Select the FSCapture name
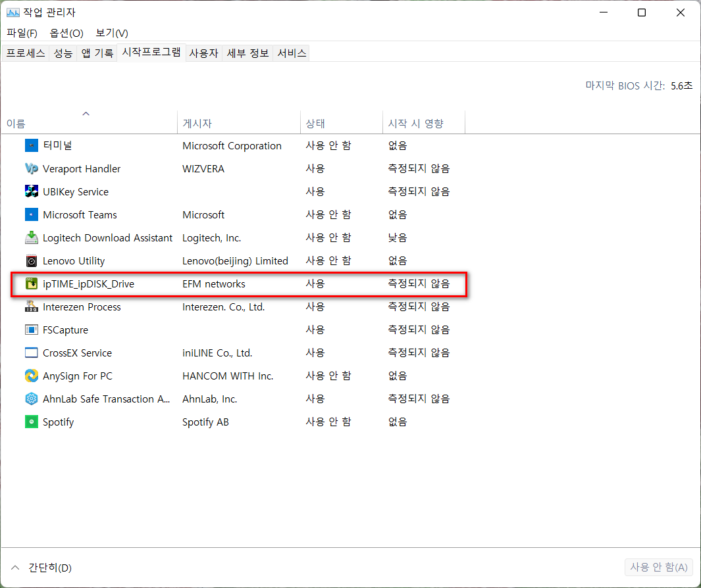The width and height of the screenshot is (701, 588). coord(66,330)
